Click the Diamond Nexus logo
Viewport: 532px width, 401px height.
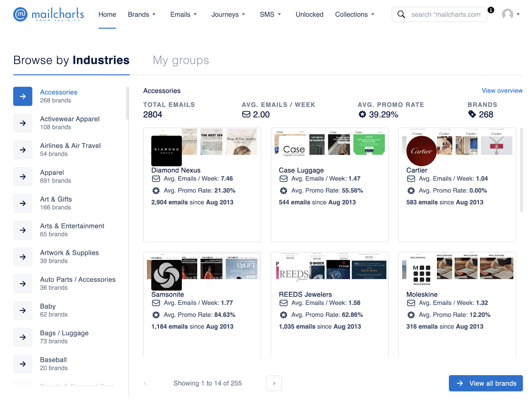pyautogui.click(x=166, y=151)
